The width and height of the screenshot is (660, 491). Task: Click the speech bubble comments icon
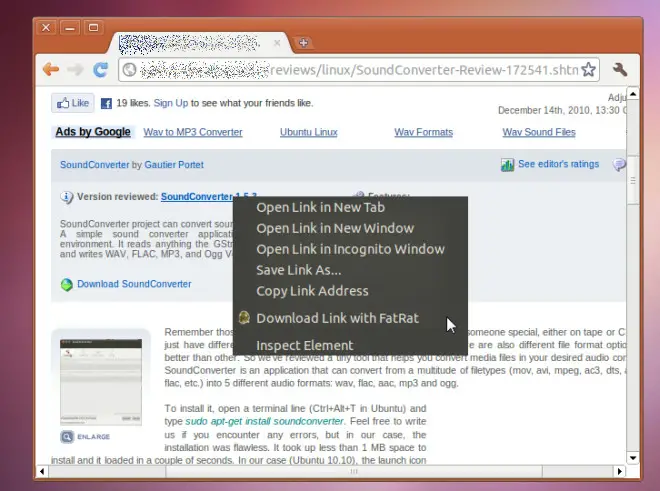pyautogui.click(x=619, y=165)
